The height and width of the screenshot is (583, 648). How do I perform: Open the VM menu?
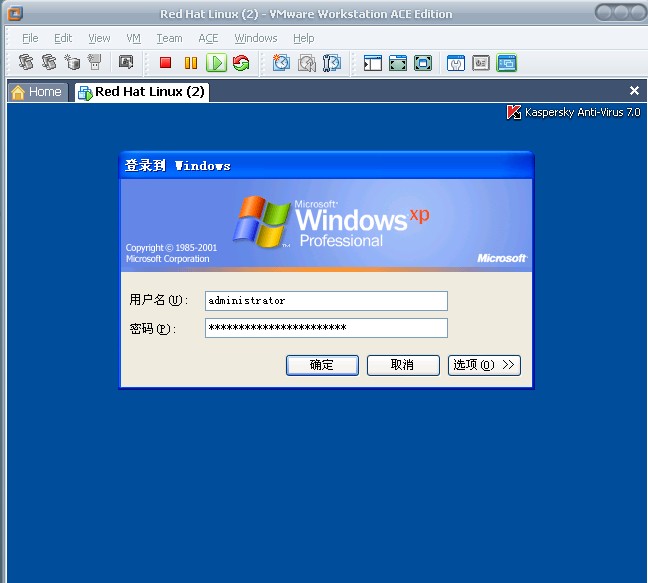(133, 38)
